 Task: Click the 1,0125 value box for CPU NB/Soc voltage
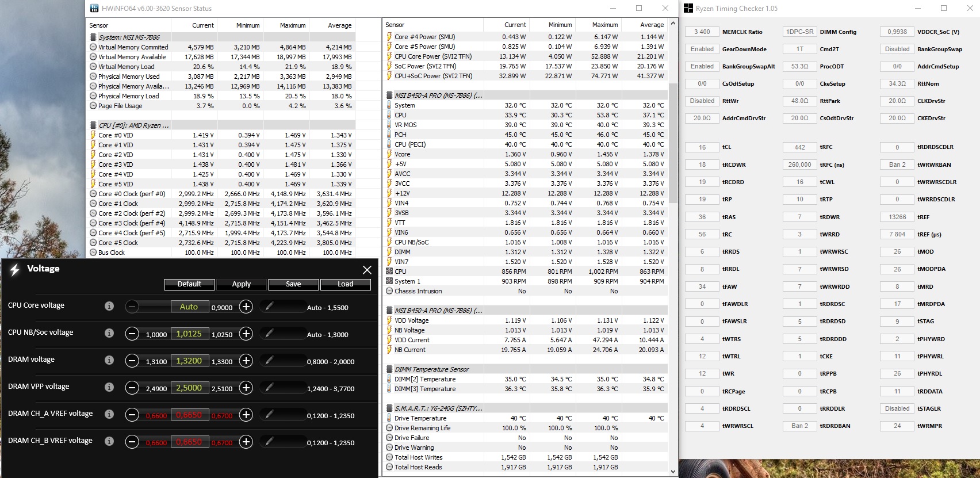click(x=189, y=334)
